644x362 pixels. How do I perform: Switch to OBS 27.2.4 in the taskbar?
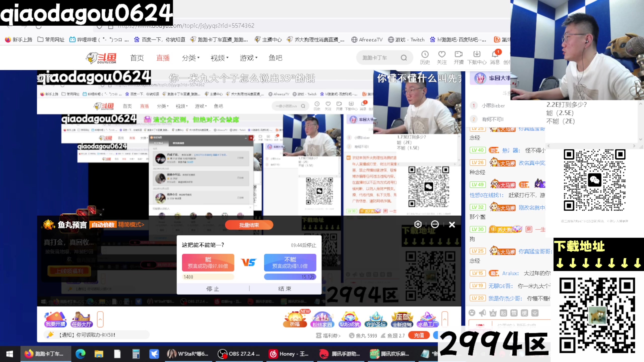(239, 354)
